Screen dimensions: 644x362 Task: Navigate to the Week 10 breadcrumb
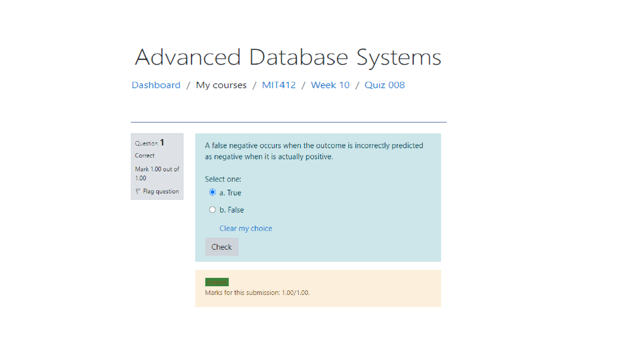[330, 85]
